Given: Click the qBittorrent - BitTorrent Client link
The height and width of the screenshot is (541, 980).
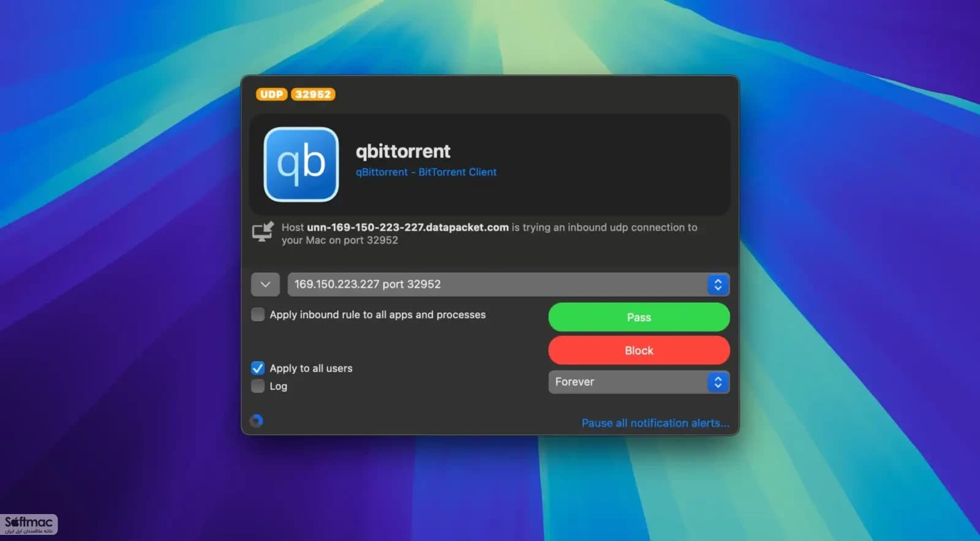Looking at the screenshot, I should coord(426,172).
